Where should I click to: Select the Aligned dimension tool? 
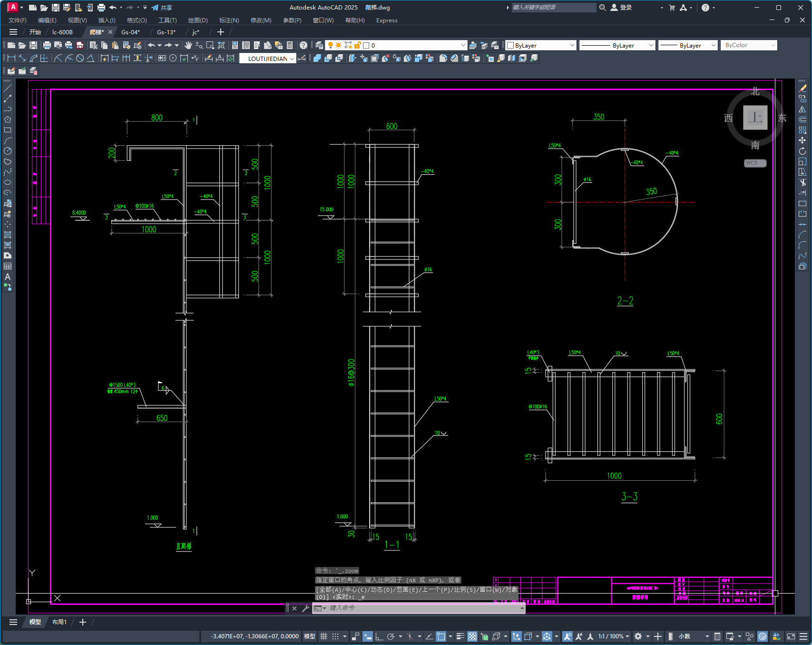(22, 58)
